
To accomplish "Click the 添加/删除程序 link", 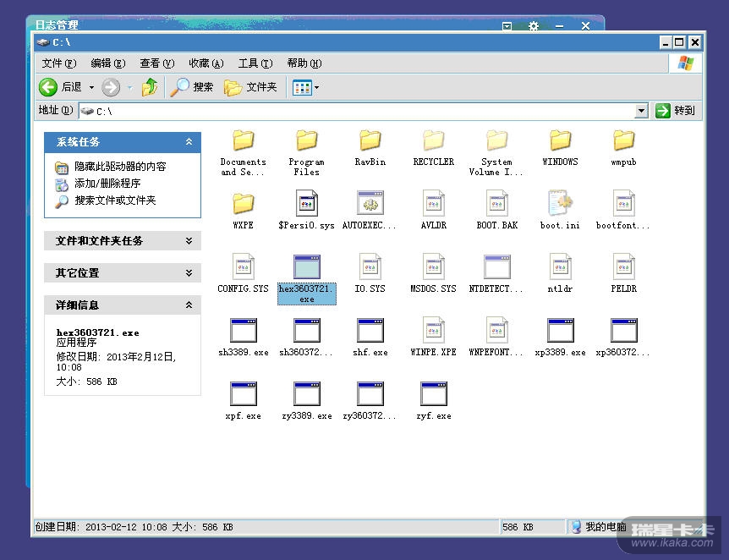I will [x=107, y=184].
